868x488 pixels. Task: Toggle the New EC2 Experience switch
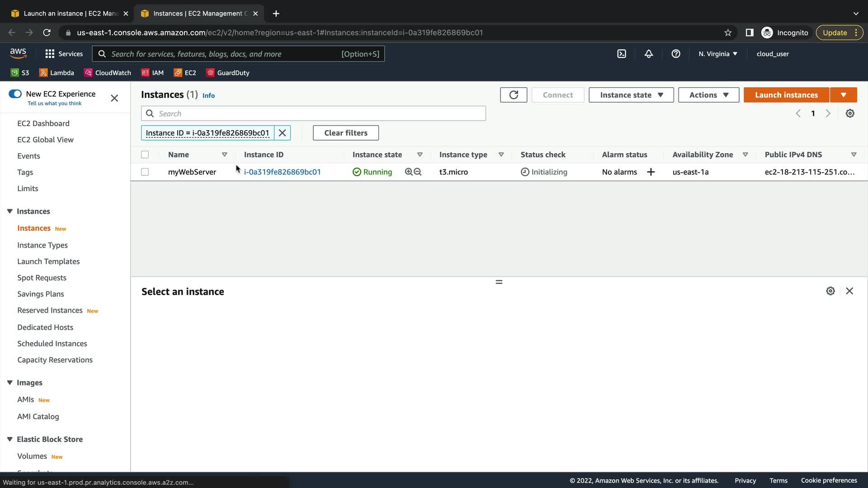pyautogui.click(x=15, y=94)
